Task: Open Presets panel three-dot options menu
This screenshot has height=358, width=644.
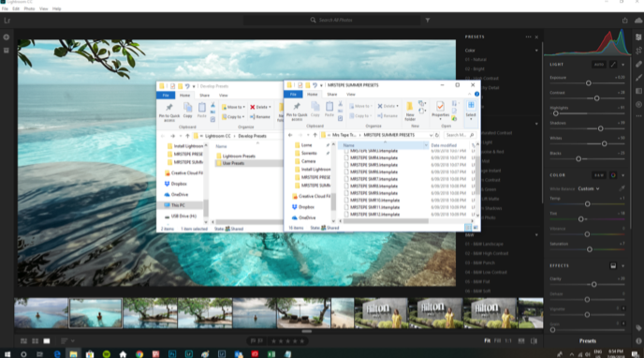Action: tap(528, 37)
